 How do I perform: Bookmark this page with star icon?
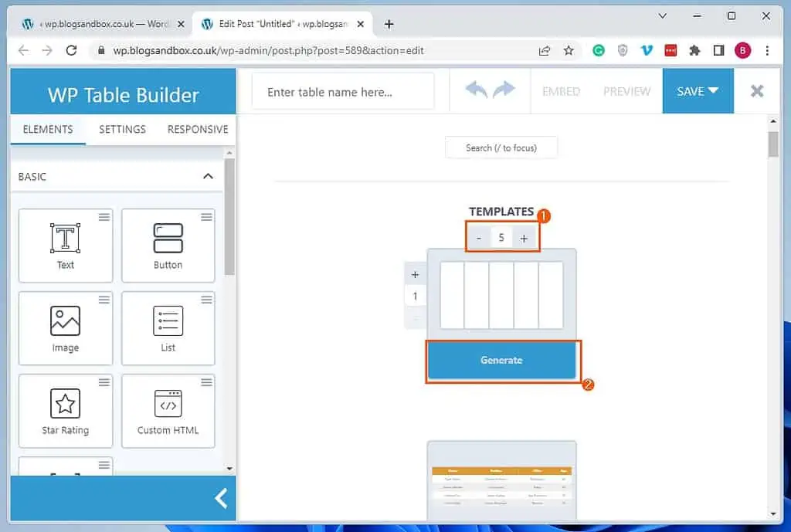pyautogui.click(x=569, y=50)
